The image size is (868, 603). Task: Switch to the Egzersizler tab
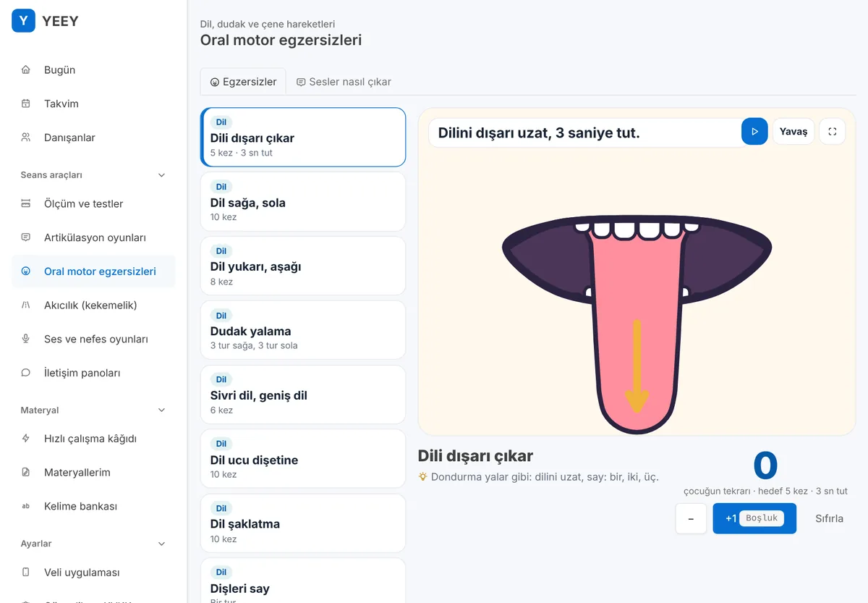(x=243, y=82)
